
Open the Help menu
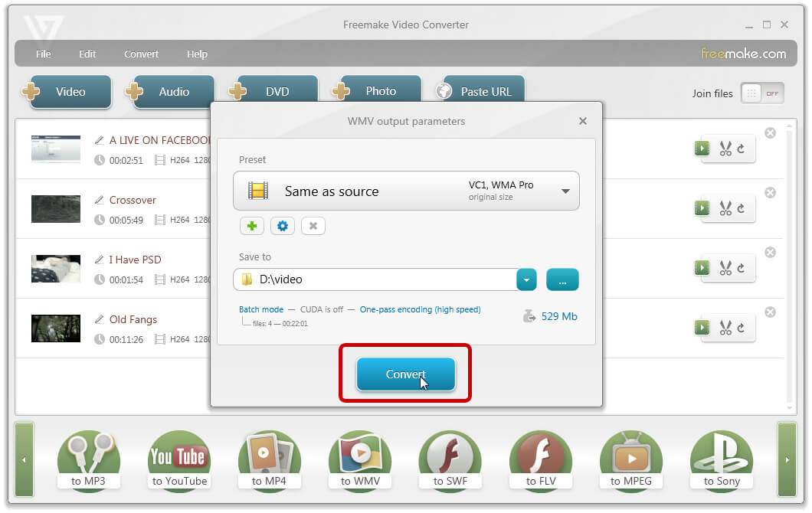click(197, 54)
